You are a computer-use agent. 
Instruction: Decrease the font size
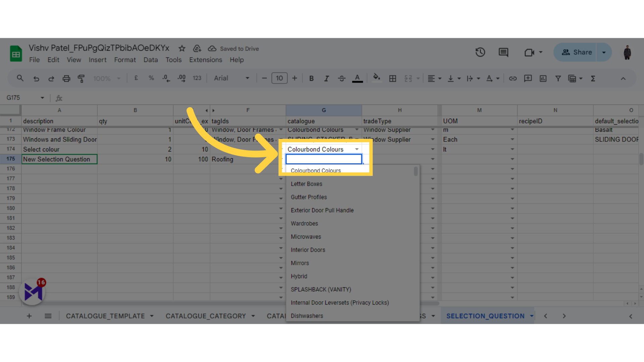(264, 78)
